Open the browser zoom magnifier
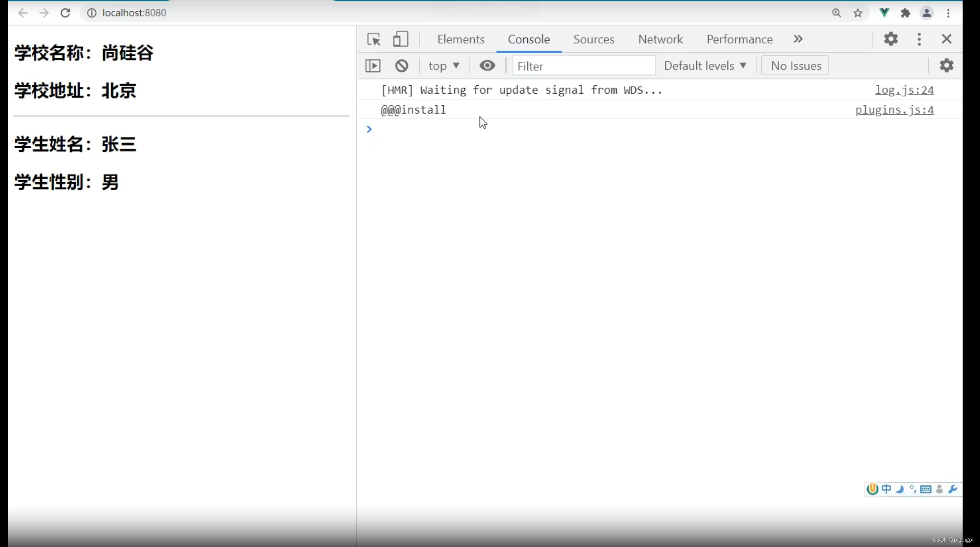Screen dimensions: 980x547 click(x=836, y=13)
